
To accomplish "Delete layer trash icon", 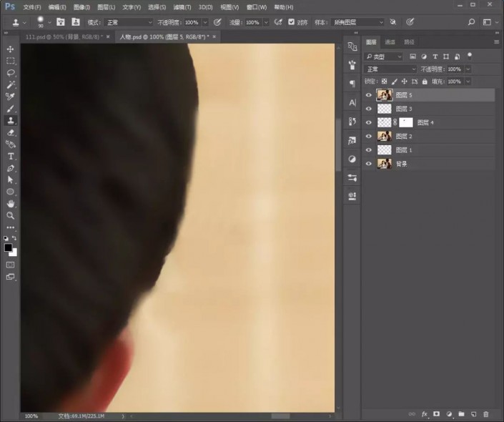I will pyautogui.click(x=486, y=414).
